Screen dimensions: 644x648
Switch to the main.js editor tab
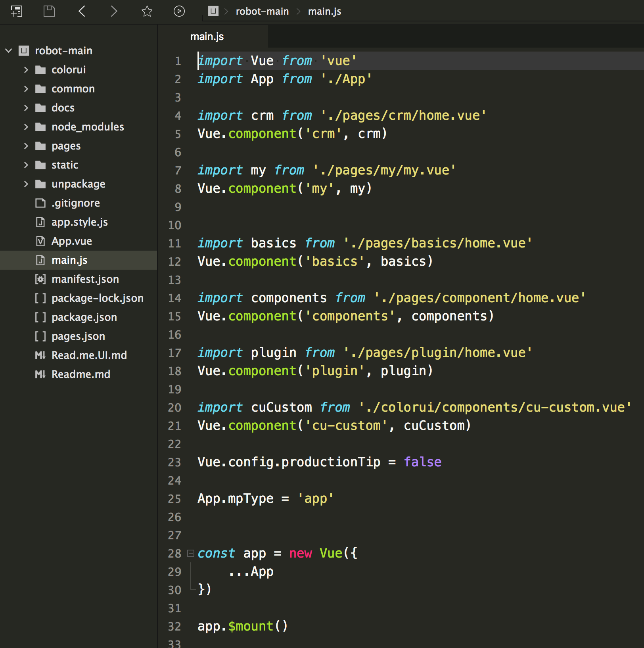(x=207, y=36)
